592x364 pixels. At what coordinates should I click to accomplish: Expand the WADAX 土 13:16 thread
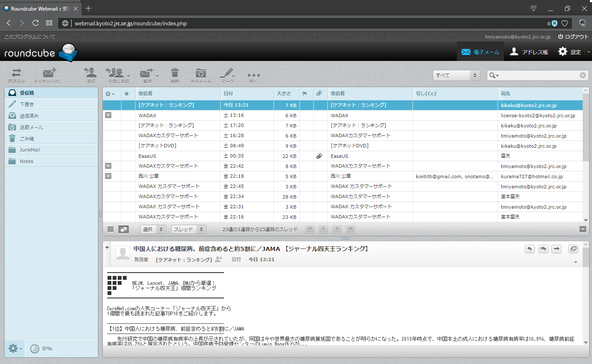pos(108,115)
